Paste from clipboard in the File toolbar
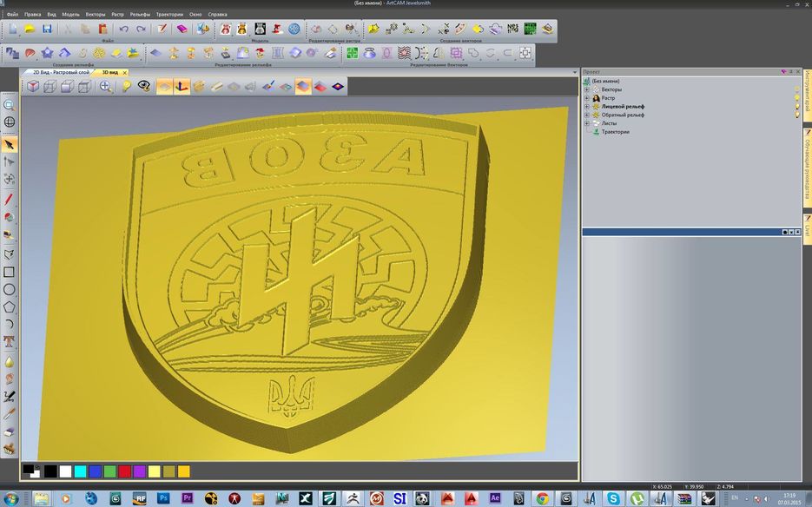This screenshot has width=812, height=507. coord(102,29)
